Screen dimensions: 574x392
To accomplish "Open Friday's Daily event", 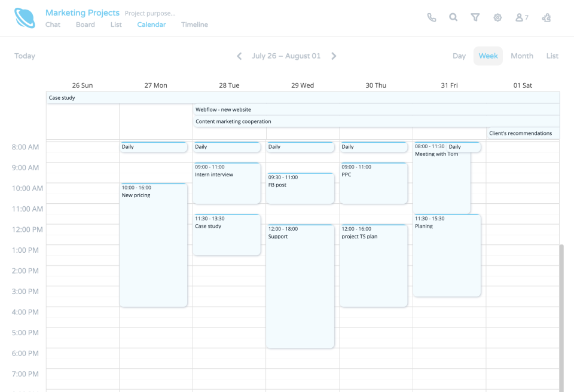I will click(x=463, y=147).
